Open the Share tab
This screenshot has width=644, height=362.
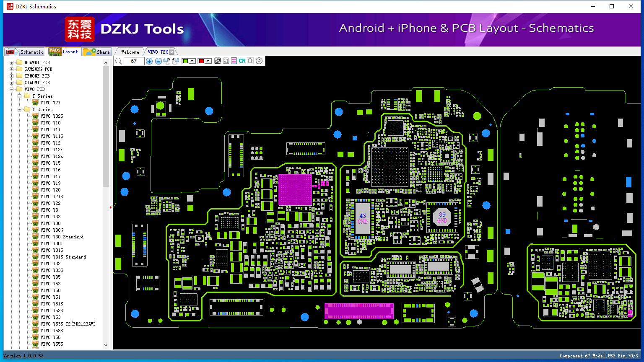tap(97, 52)
